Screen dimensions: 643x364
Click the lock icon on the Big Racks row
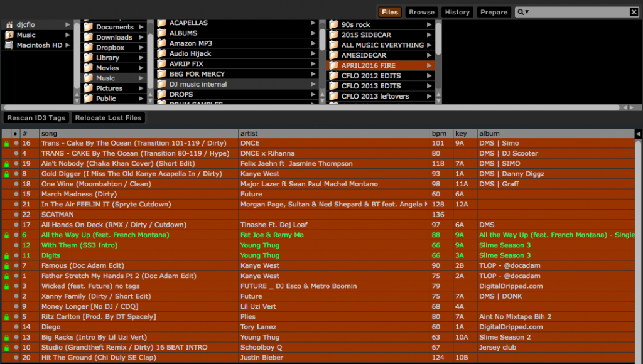coord(6,338)
